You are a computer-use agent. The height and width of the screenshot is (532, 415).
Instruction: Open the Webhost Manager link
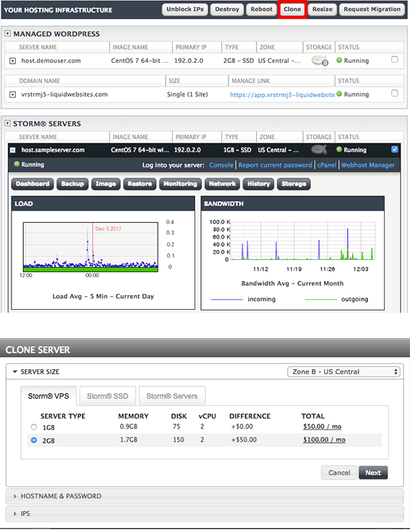click(x=368, y=165)
